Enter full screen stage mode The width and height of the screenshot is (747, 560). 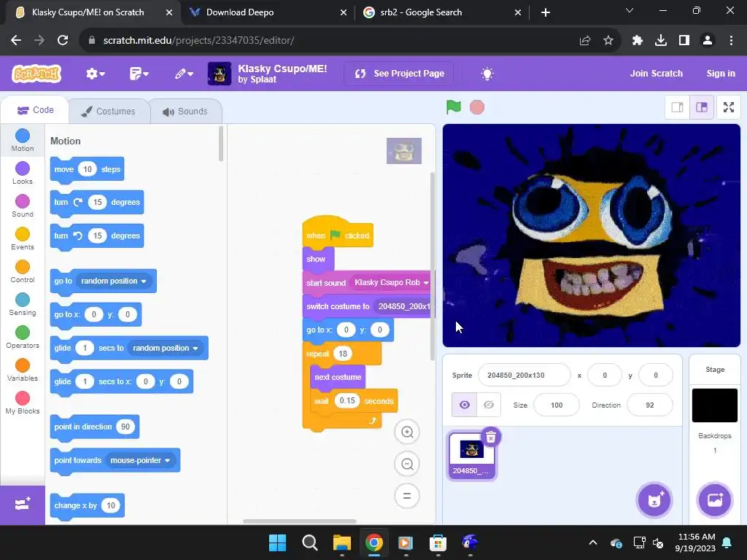(729, 107)
